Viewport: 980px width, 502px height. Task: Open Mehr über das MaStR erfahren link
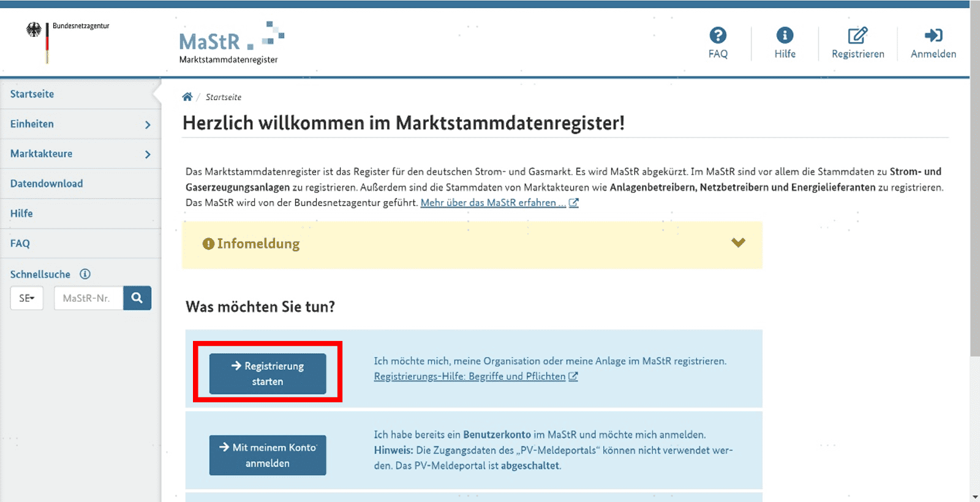point(493,203)
